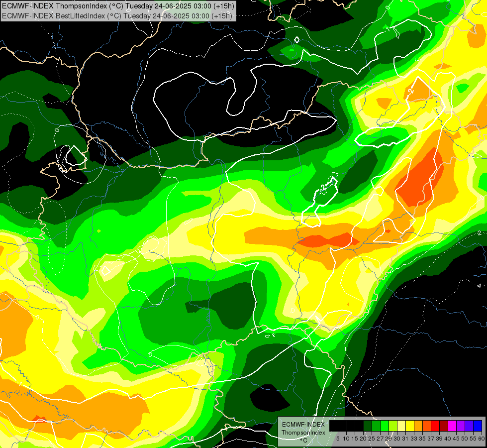
Task: Click the BestLiftedIndex title line at top
Action: [117, 15]
